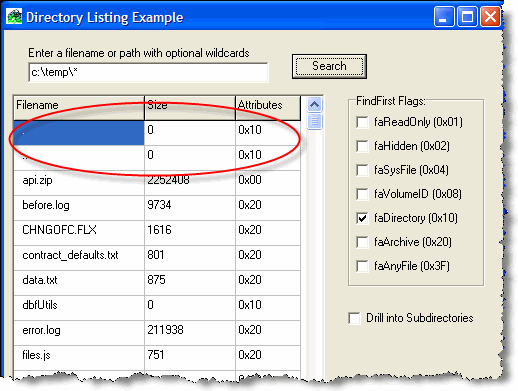
Task: Enable Drill into Subdirectories checkbox
Action: click(x=354, y=318)
